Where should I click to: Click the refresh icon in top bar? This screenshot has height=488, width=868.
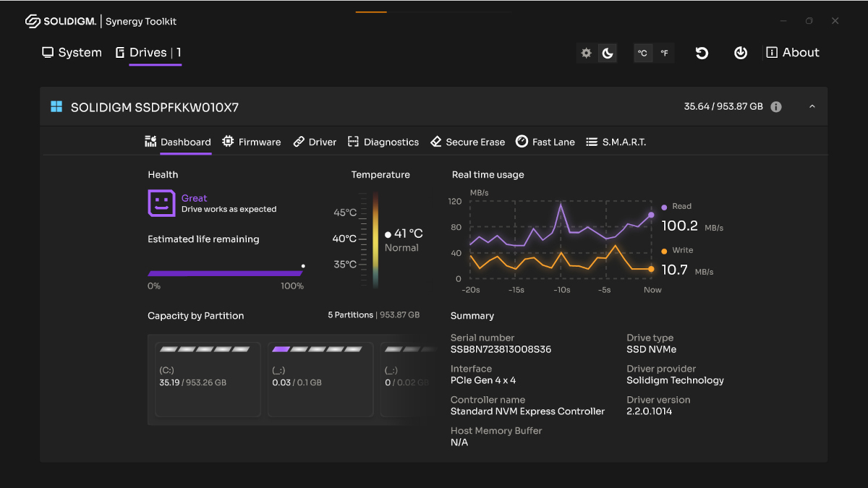[x=702, y=53]
